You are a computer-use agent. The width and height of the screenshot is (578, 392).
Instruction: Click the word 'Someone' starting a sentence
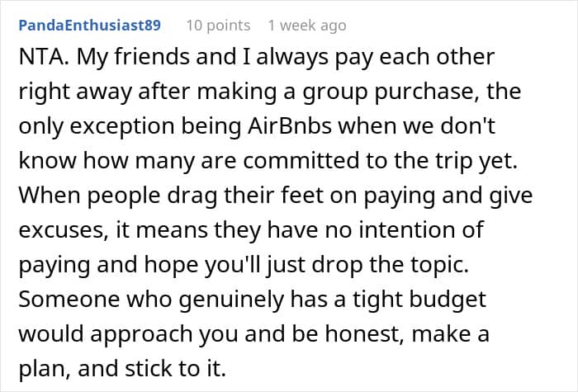[x=69, y=299]
